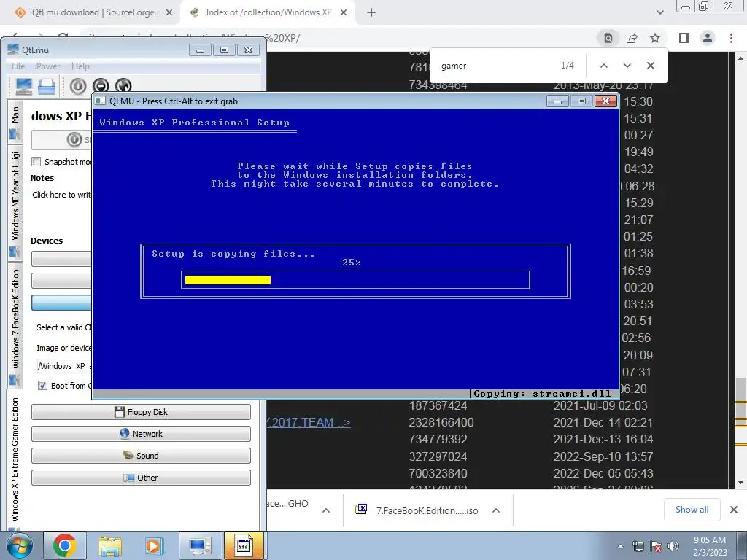Click the QtEmu computer icon in taskbar

pos(200,545)
